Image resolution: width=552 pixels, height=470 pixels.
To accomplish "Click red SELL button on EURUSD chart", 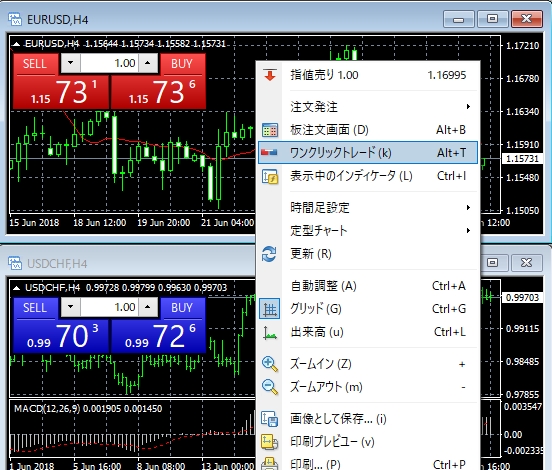I will [35, 64].
